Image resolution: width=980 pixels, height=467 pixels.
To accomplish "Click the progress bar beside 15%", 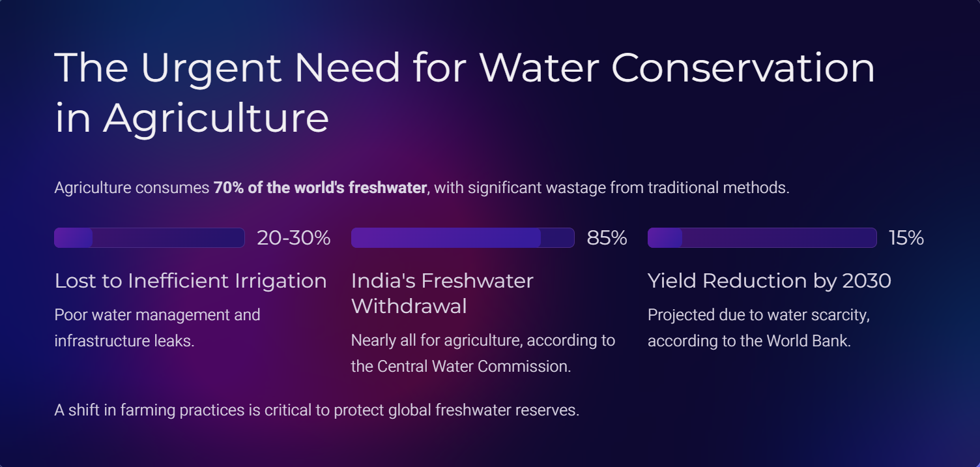I will click(762, 238).
